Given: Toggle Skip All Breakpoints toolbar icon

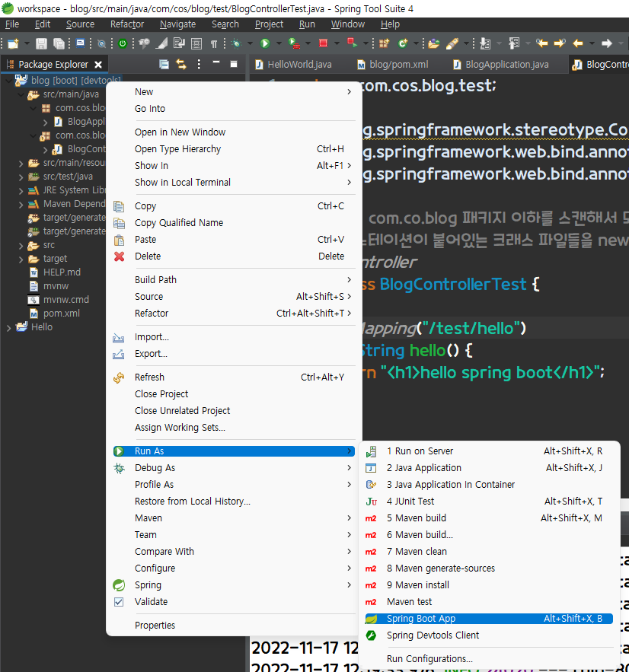Looking at the screenshot, I should pyautogui.click(x=101, y=43).
